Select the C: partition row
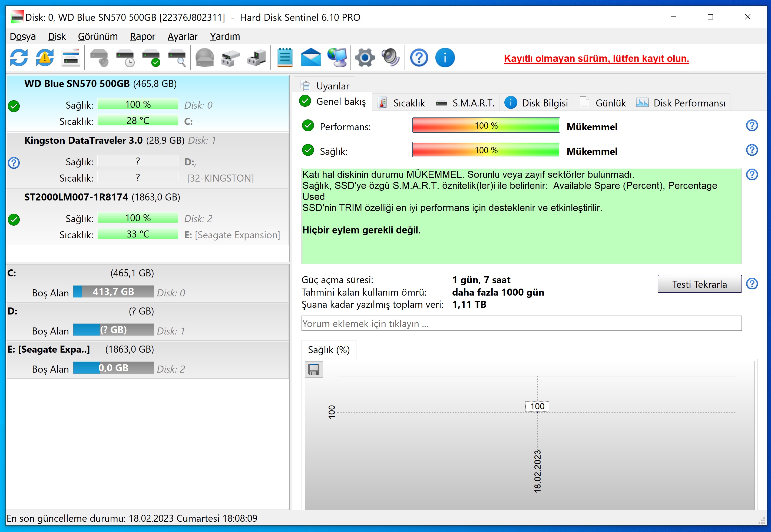This screenshot has width=771, height=532. (148, 283)
